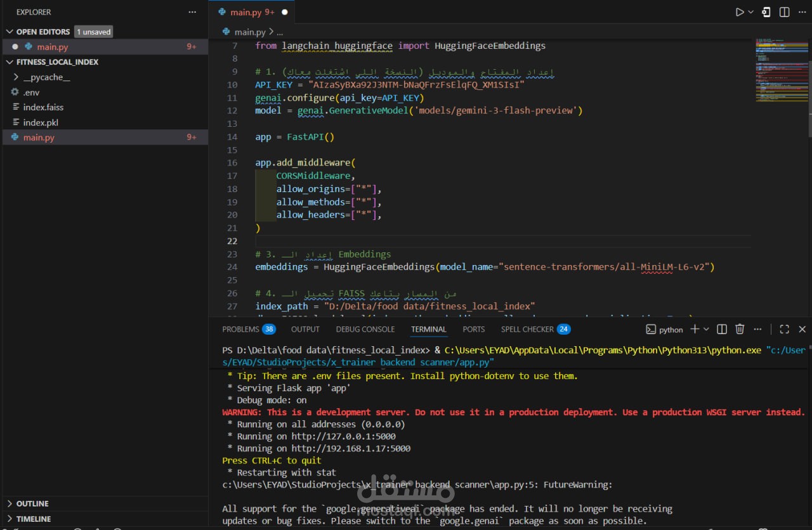Open the breadcrumb ellipsis symbol picker
The image size is (812, 530).
coord(280,32)
